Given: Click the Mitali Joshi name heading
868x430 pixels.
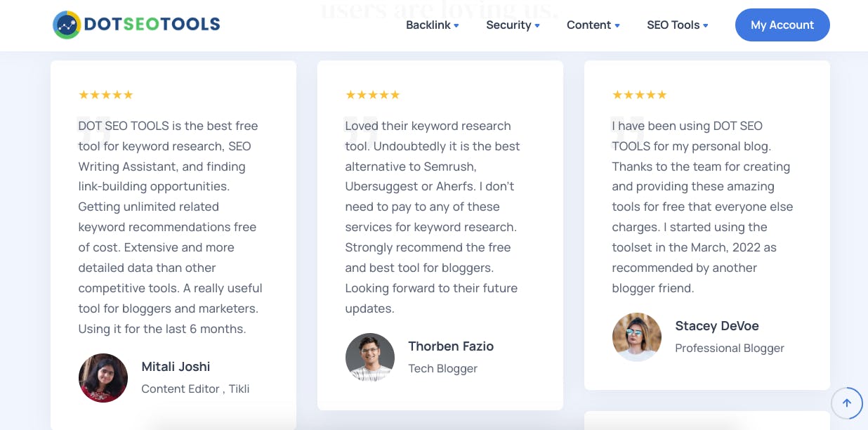Looking at the screenshot, I should 176,367.
